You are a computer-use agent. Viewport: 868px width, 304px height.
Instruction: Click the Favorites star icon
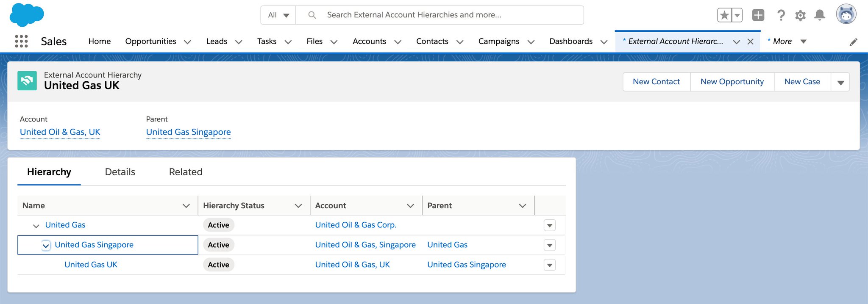(724, 15)
